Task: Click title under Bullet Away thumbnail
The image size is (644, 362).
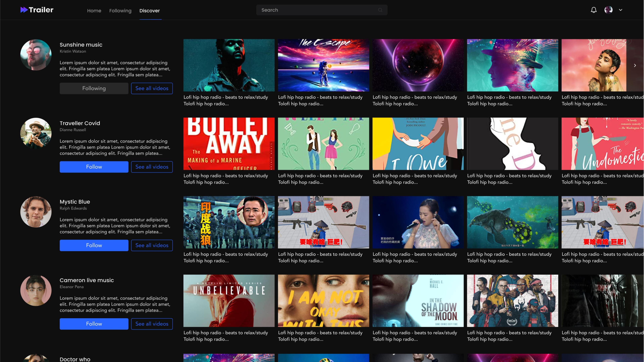Action: click(226, 179)
